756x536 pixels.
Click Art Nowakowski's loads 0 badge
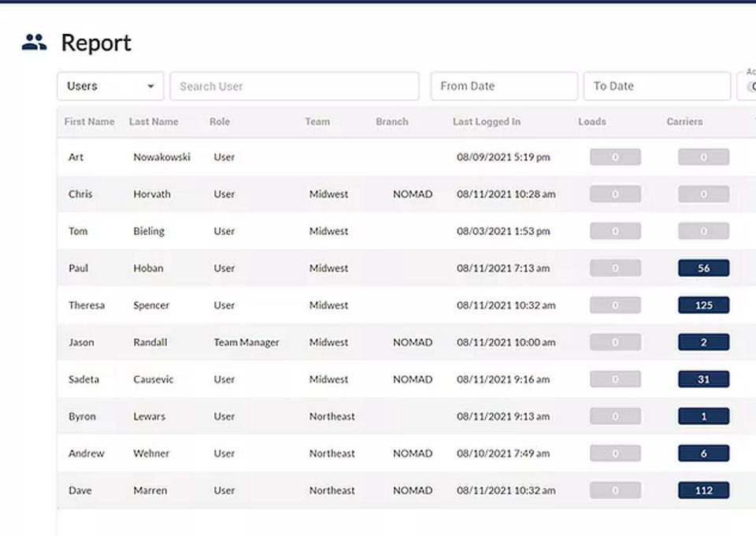point(615,157)
